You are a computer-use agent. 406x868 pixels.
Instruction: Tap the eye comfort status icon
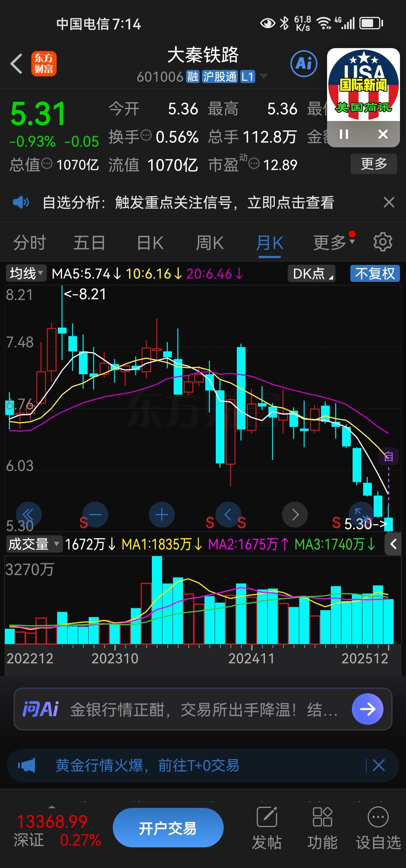tap(268, 23)
